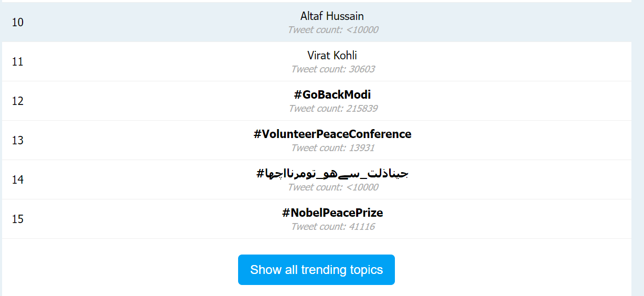This screenshot has height=296, width=644.
Task: Click rank number 11
Action: pyautogui.click(x=18, y=62)
